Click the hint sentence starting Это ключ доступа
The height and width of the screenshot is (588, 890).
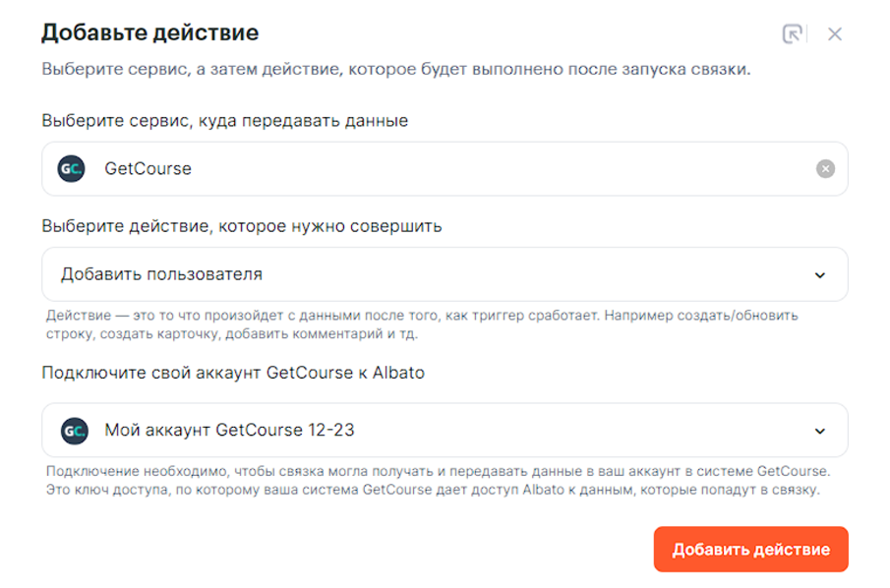(433, 489)
